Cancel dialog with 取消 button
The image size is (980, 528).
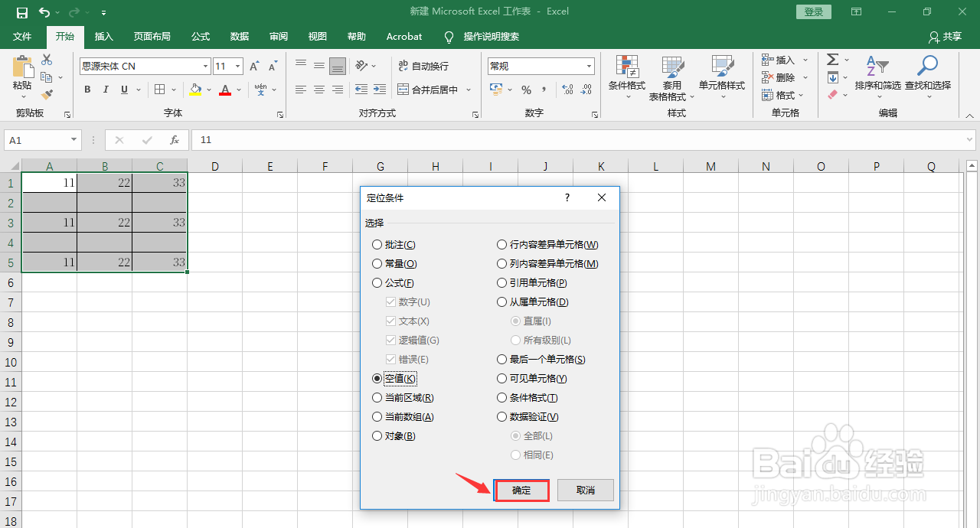click(x=586, y=490)
